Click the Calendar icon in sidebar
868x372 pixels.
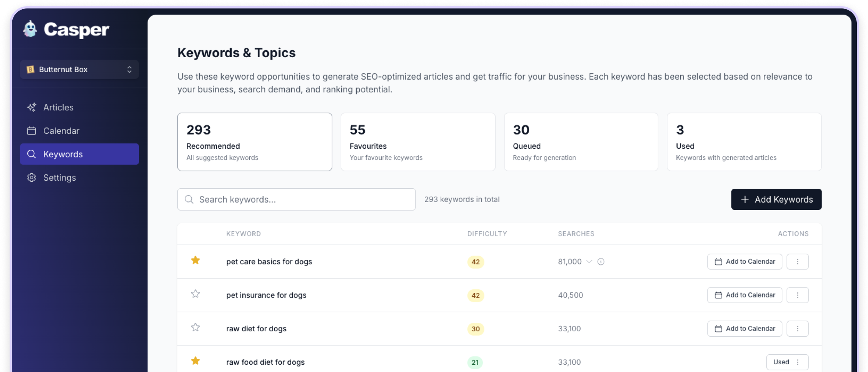[32, 131]
